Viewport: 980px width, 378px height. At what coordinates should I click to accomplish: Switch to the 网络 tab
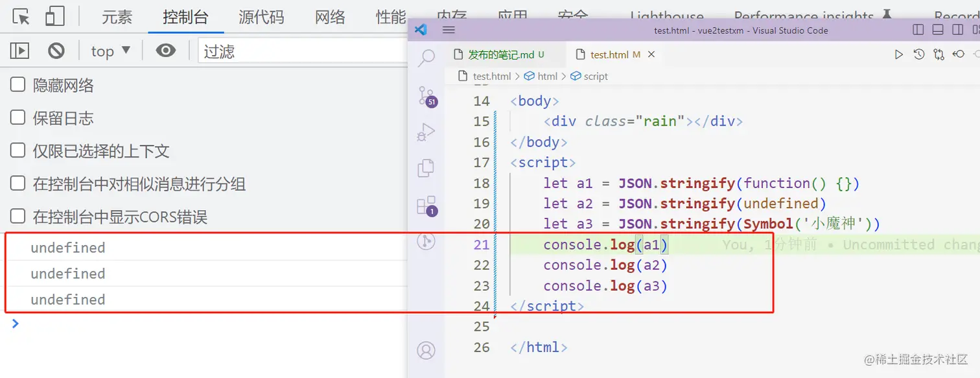330,17
